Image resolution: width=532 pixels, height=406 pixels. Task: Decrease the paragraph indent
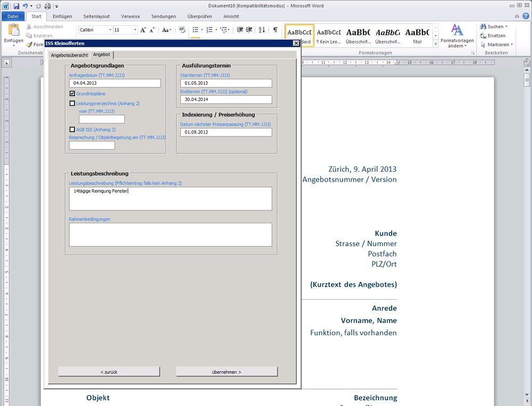point(240,30)
